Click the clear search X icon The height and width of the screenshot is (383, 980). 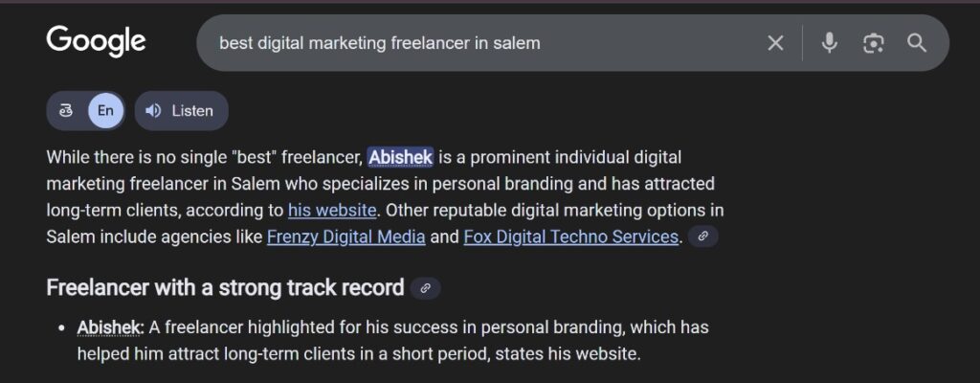(x=775, y=43)
